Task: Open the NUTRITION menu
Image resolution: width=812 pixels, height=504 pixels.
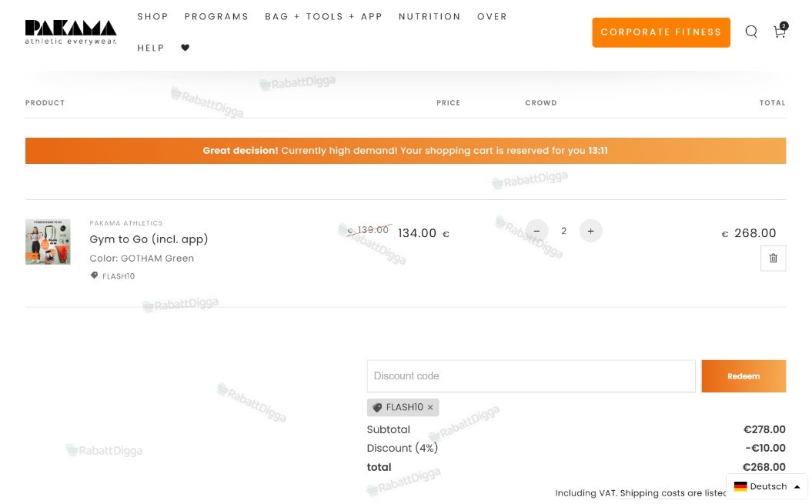Action: (429, 17)
